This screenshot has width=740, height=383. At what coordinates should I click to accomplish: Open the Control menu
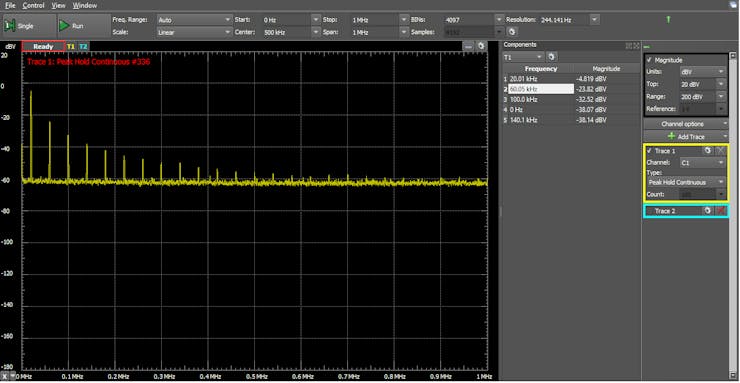tap(33, 6)
